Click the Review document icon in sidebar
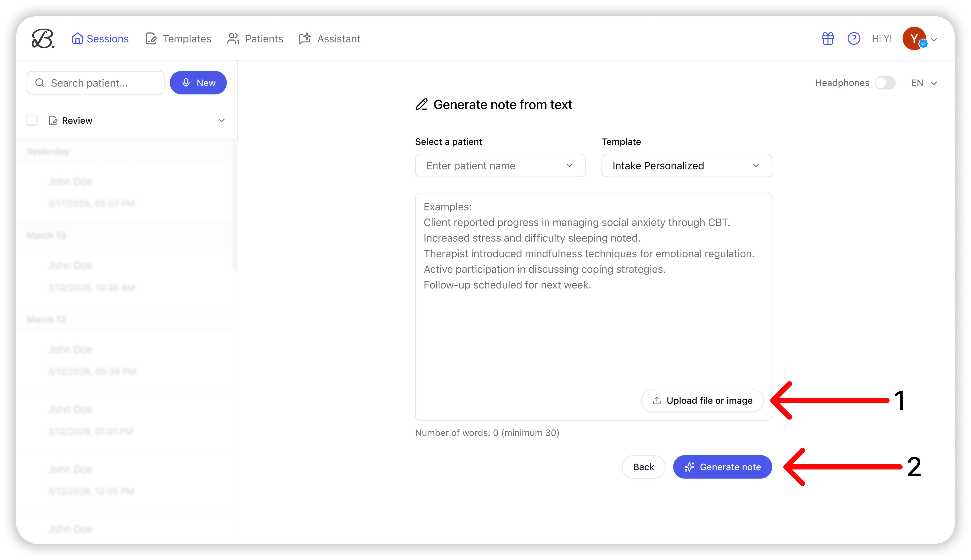The height and width of the screenshot is (560, 971). point(53,121)
